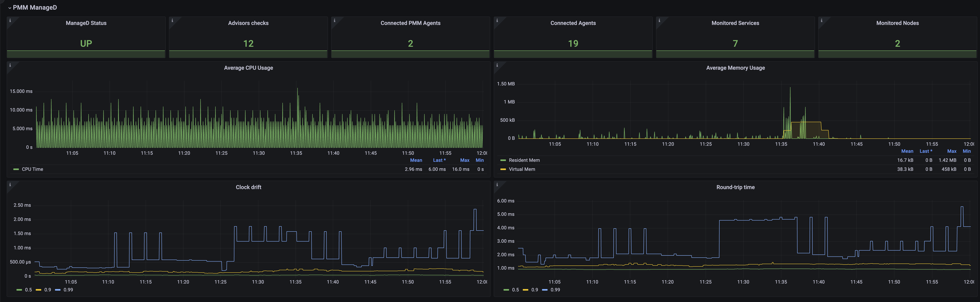Click info icon on Connected Agents panel
The width and height of the screenshot is (980, 302).
click(x=497, y=21)
